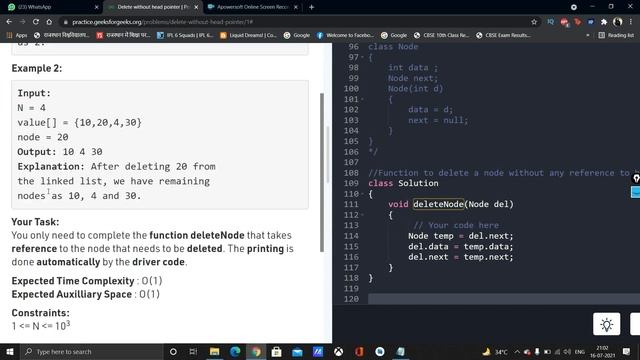Image resolution: width=640 pixels, height=360 pixels.
Task: Open the Office app from the taskbar
Action: pyautogui.click(x=359, y=351)
